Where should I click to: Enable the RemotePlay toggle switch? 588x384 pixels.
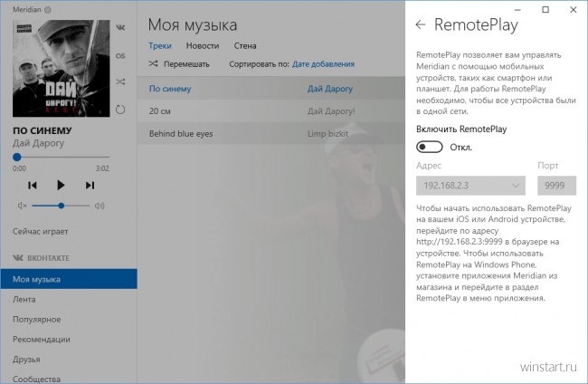(430, 147)
